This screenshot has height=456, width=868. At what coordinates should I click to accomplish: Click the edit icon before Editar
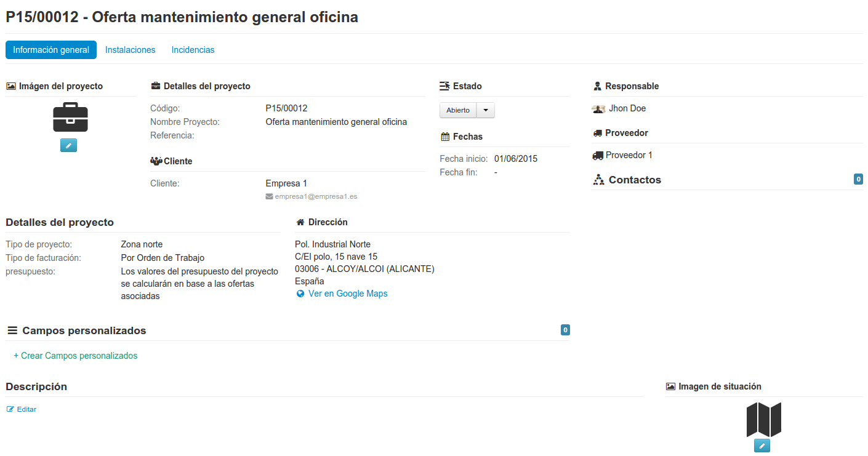coord(10,409)
